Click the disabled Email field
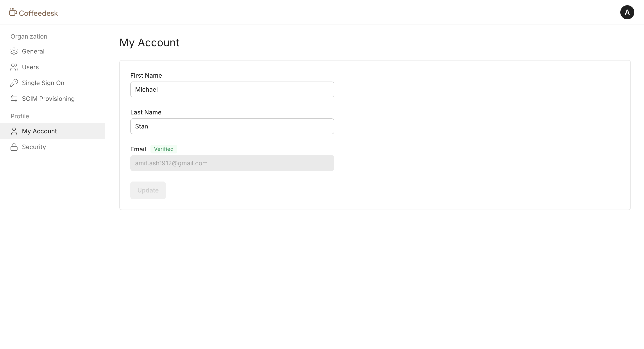The image size is (644, 349). tap(232, 163)
